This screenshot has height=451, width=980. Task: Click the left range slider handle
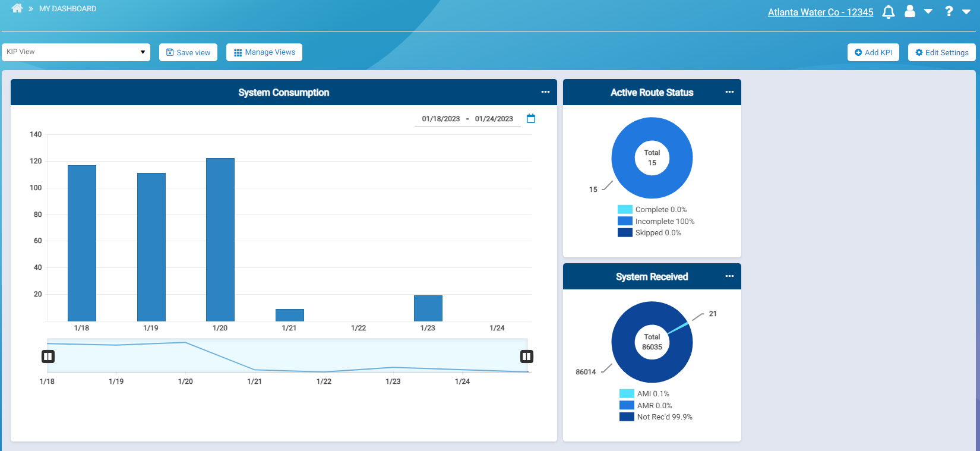coord(48,357)
